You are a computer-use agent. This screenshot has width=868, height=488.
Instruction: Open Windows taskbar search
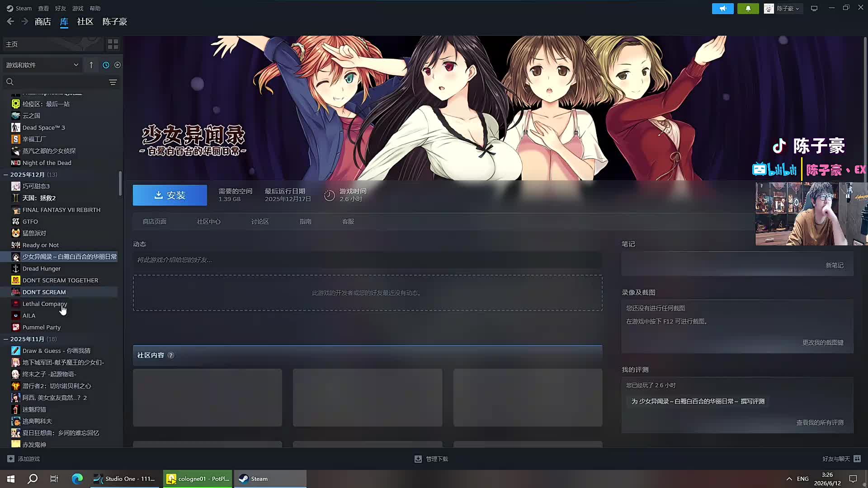[33, 479]
